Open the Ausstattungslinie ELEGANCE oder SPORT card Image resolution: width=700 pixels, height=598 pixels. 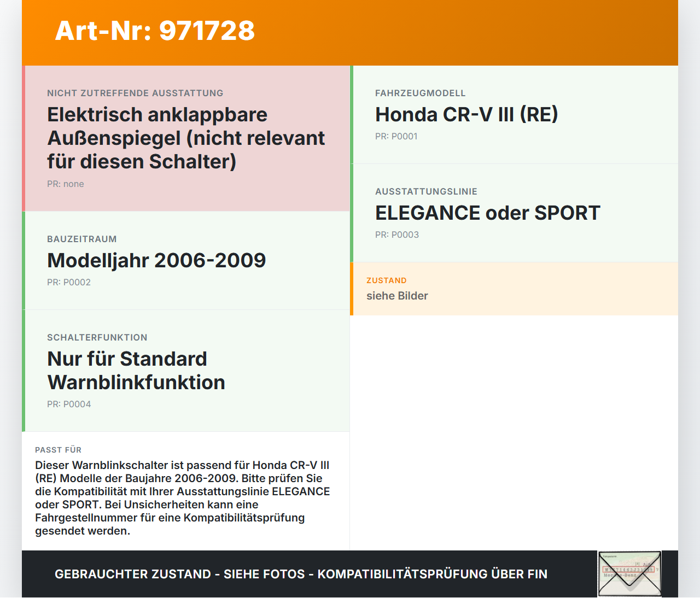514,213
